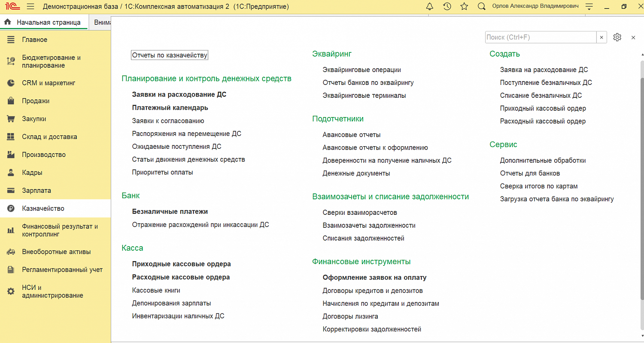The image size is (644, 343).
Task: Open Отражение расхождений при инкассации ДС
Action: click(x=200, y=225)
